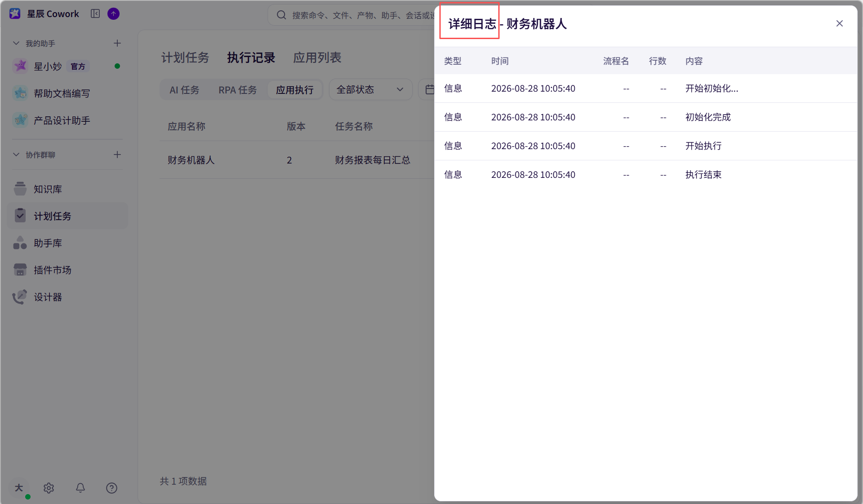Click the user avatar 大 at bottom
Image resolution: width=863 pixels, height=504 pixels.
coord(19,488)
